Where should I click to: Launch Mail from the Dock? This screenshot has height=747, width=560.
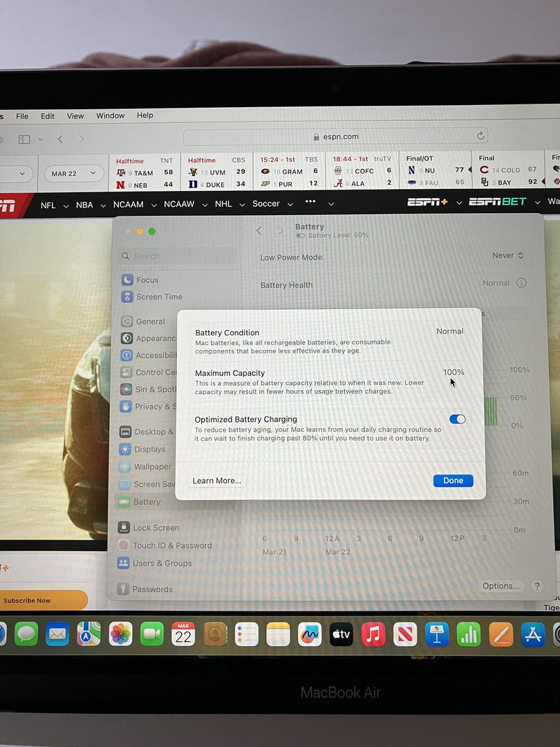[x=57, y=634]
